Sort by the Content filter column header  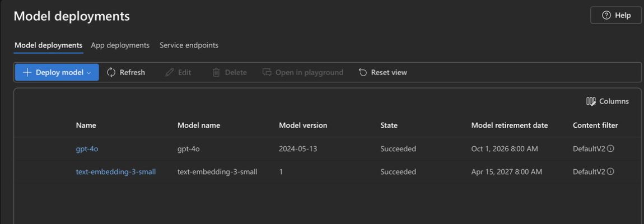pos(595,125)
